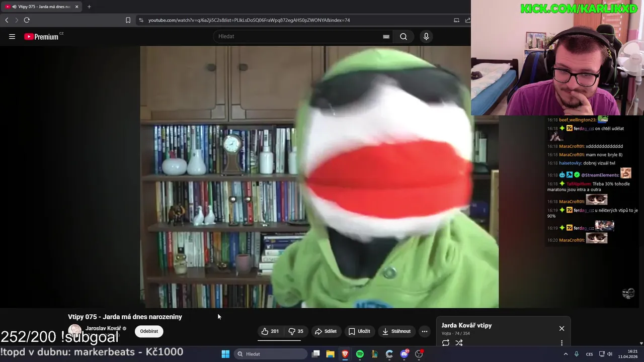644x362 pixels.
Task: Click chat username MaraCroft01 on xddd message
Action: pyautogui.click(x=572, y=146)
